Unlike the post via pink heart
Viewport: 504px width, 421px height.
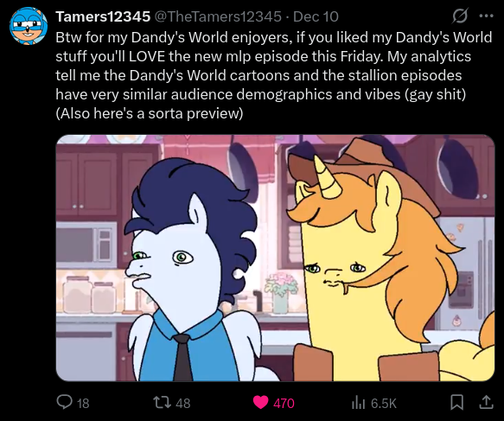pyautogui.click(x=260, y=402)
